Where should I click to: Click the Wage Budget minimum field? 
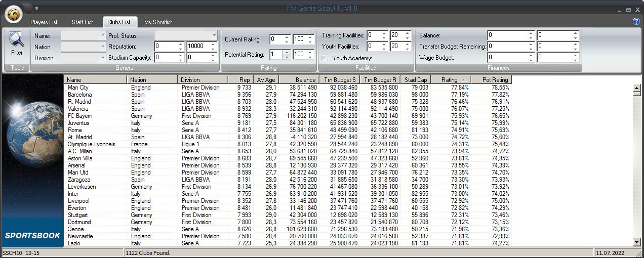point(508,58)
